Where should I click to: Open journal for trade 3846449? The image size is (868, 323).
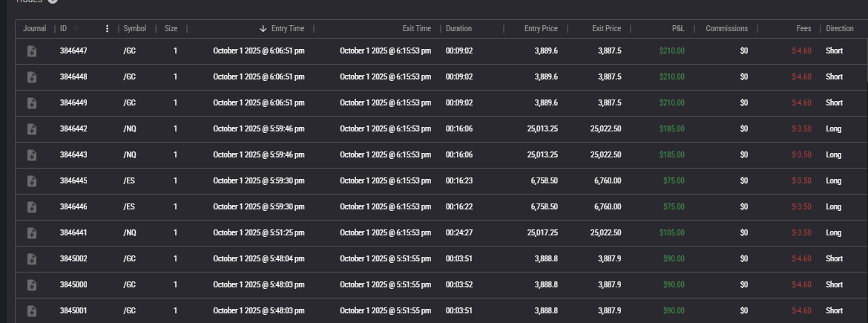[x=31, y=103]
